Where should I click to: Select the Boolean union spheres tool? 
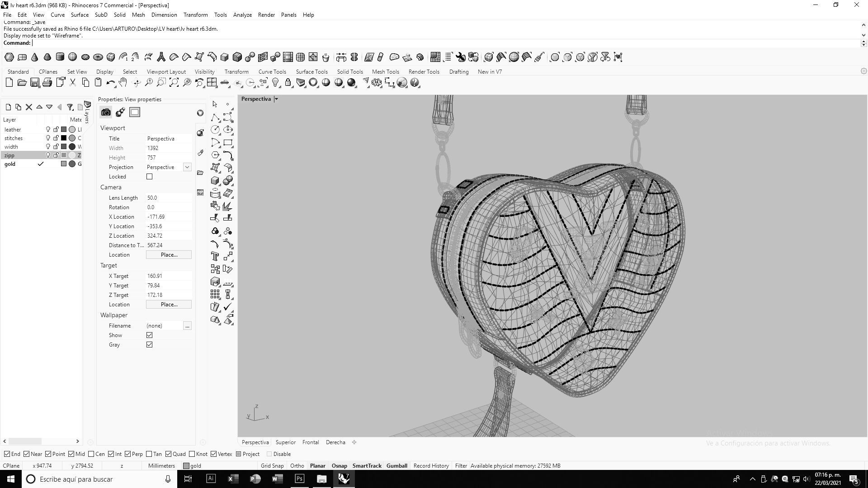click(x=228, y=180)
